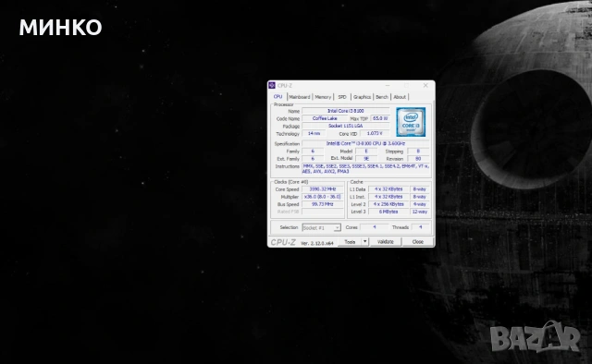Open the Graphics tab
Viewport: 592px width, 364px height.
click(362, 97)
